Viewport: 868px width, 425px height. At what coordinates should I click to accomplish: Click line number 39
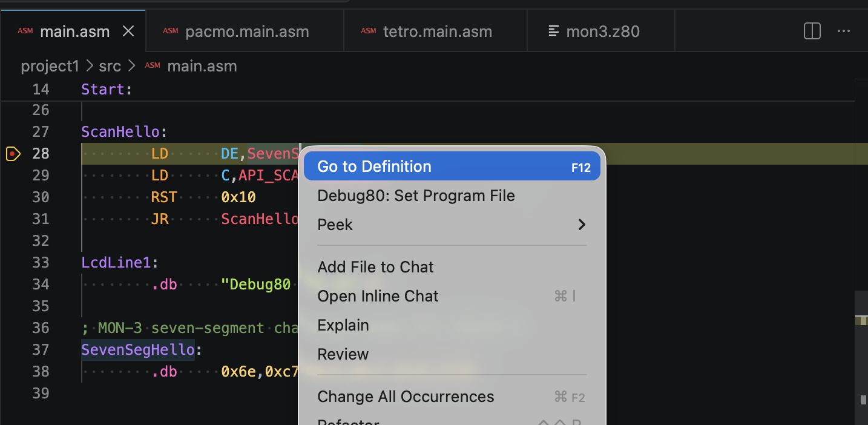tap(41, 394)
